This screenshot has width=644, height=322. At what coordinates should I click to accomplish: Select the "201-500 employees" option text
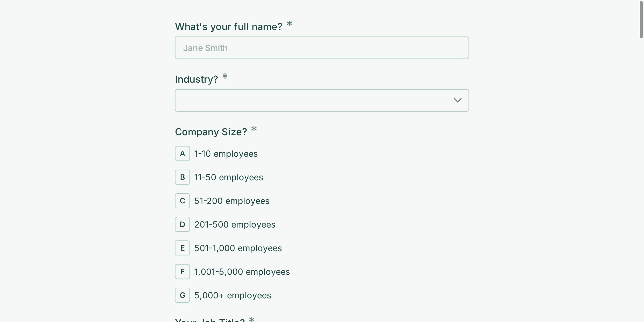[235, 225]
